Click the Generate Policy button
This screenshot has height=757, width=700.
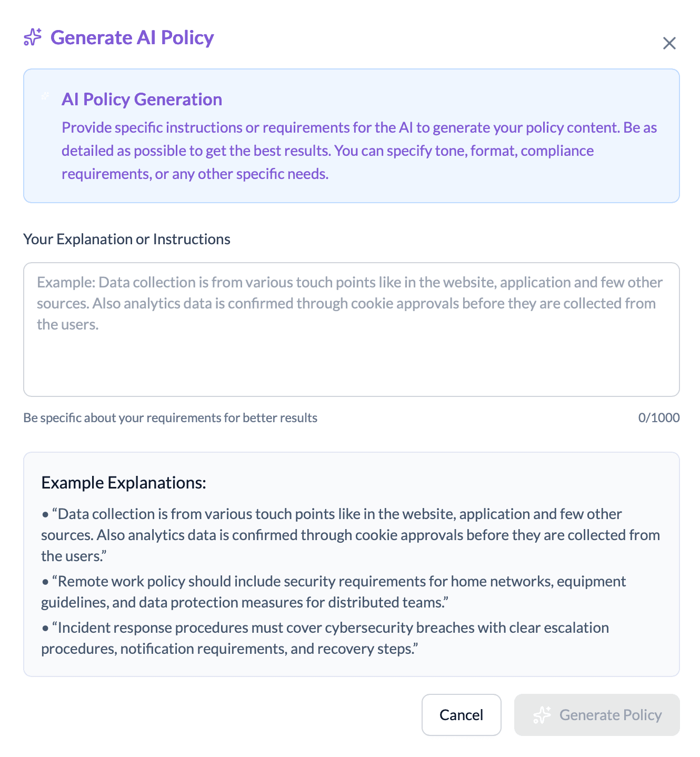click(x=597, y=715)
